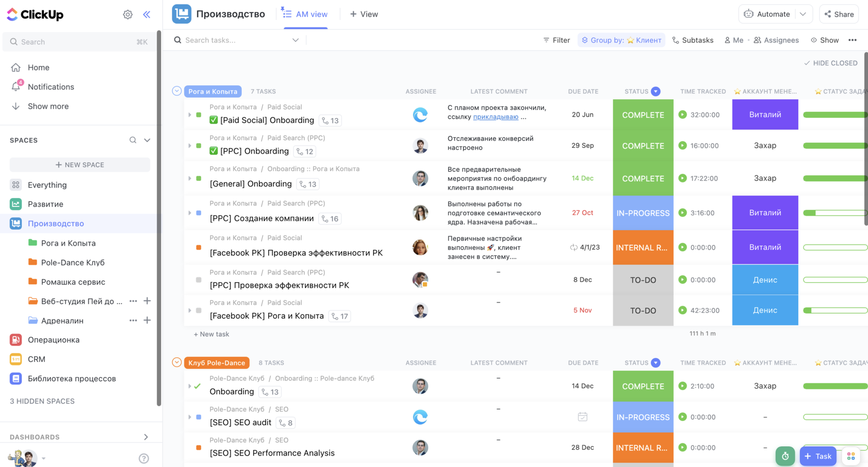Screen dimensions: 868x467
Task: Switch to AM view tab
Action: [x=305, y=14]
